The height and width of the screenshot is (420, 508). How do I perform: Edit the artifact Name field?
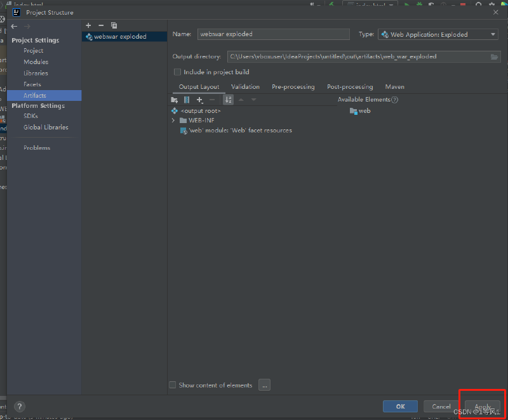[274, 34]
